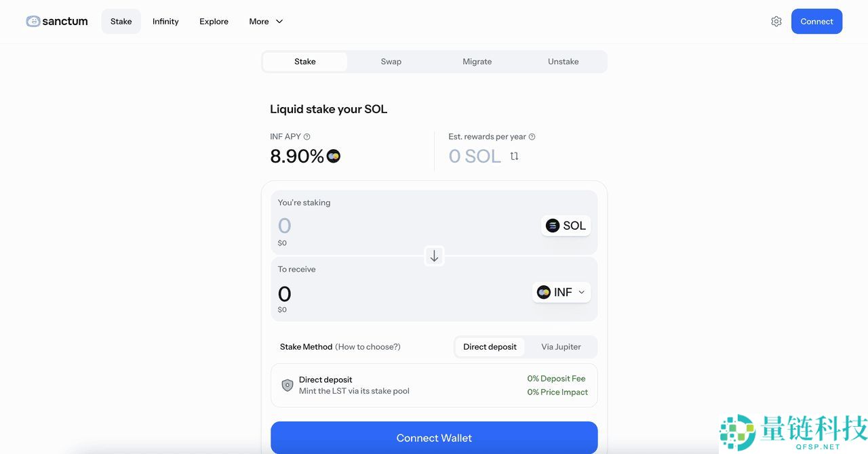868x454 pixels.
Task: Go to the Unstake tab
Action: click(563, 62)
